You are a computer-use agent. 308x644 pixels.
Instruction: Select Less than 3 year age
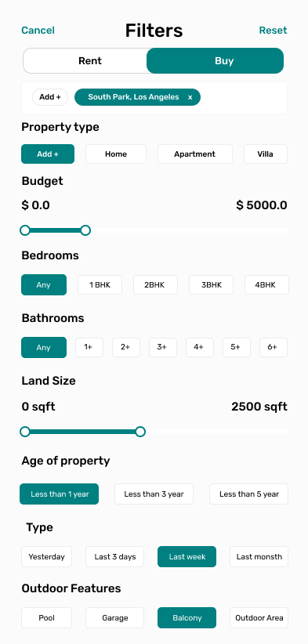[x=154, y=494]
